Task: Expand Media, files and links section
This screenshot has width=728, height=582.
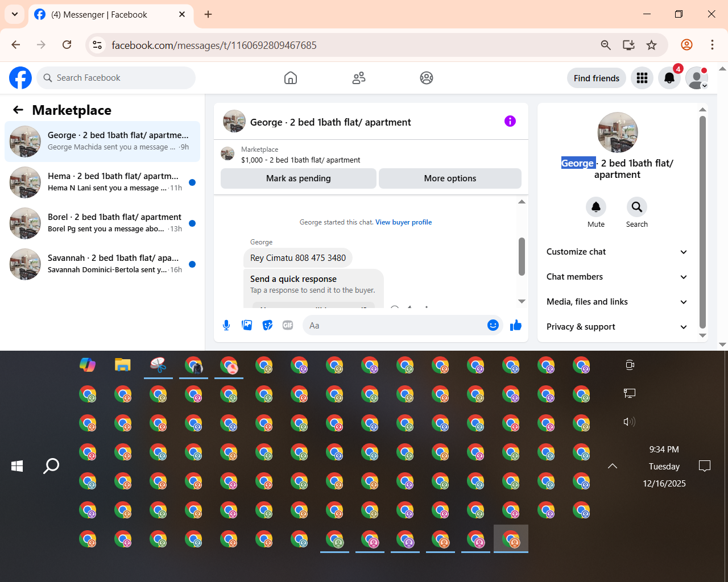Action: [x=617, y=302]
